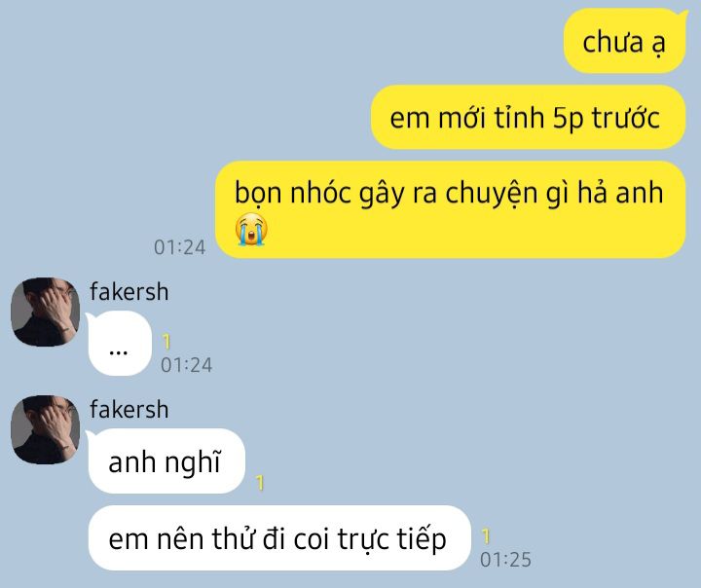Open fakersh's avatar above the '...' message

click(x=45, y=312)
